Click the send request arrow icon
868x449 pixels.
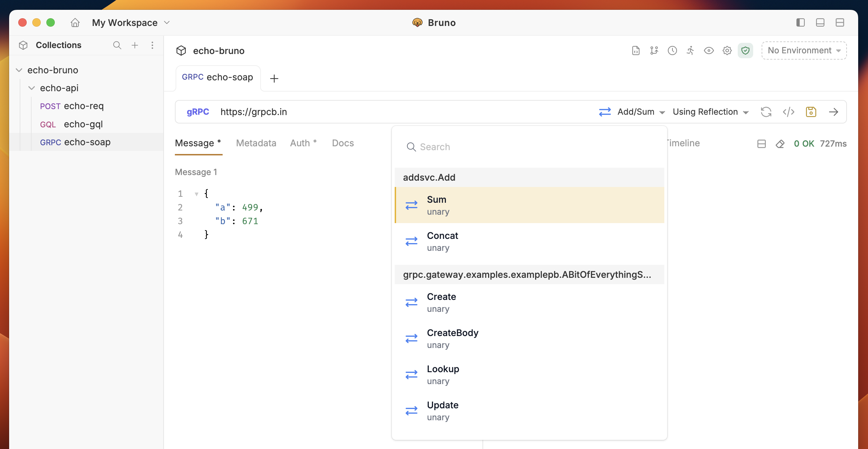click(833, 112)
